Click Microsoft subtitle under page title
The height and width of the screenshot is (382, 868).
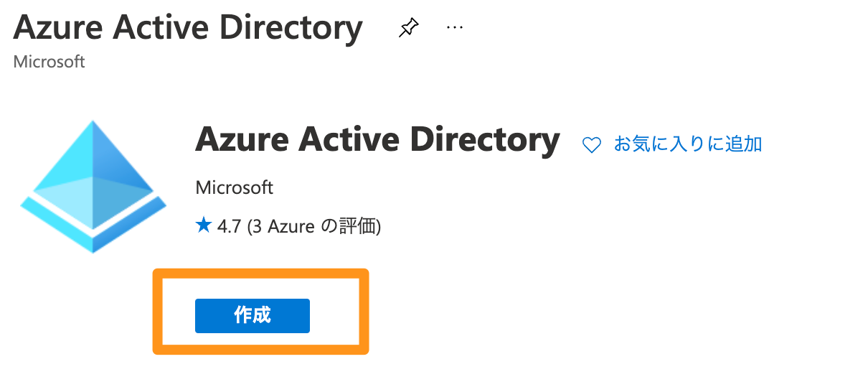(49, 62)
